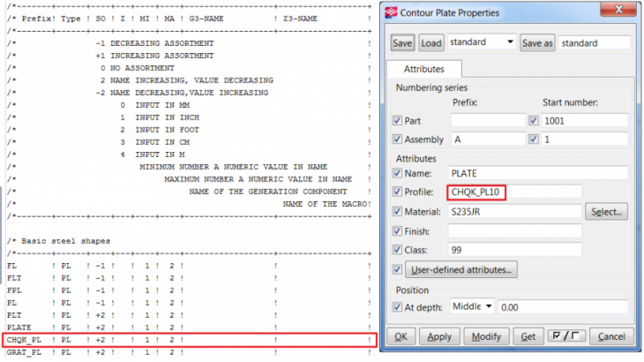
Task: Click the Part prefix input field
Action: pyautogui.click(x=488, y=120)
